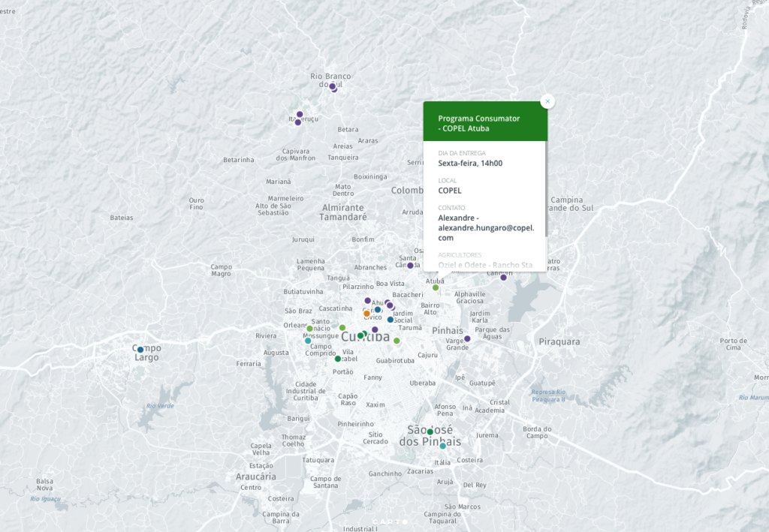Click the Almirante Tamandaré city label

343,212
